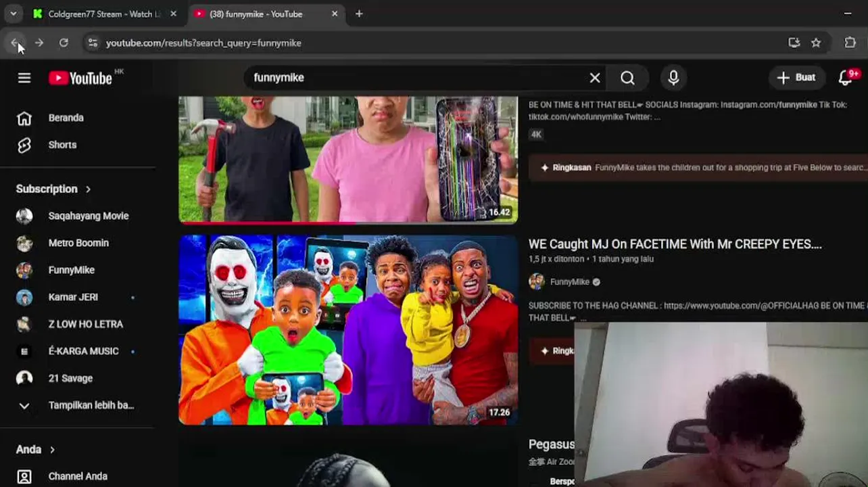Viewport: 868px width, 487px height.
Task: Open the Metro Boomin subscription
Action: 78,243
